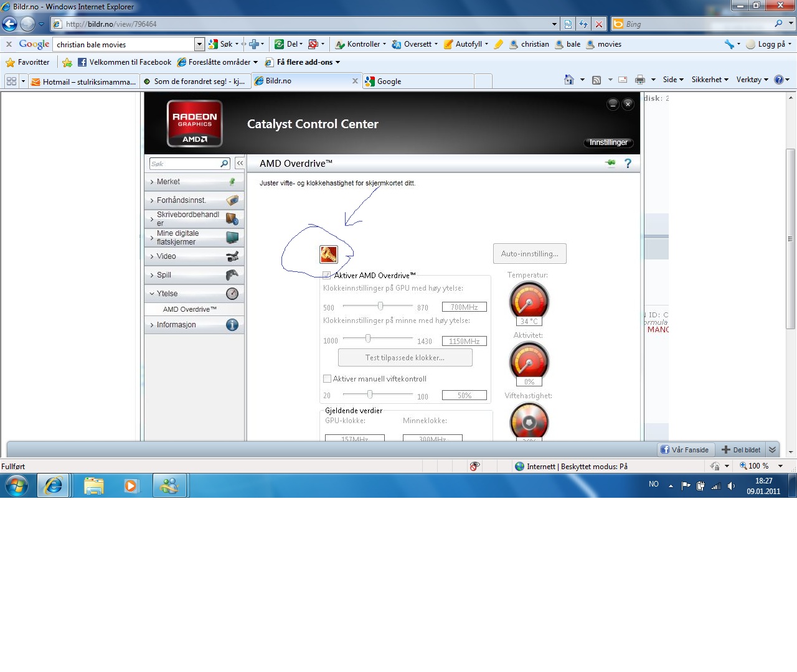
Task: Adjust the fan speed slider handle
Action: click(370, 394)
